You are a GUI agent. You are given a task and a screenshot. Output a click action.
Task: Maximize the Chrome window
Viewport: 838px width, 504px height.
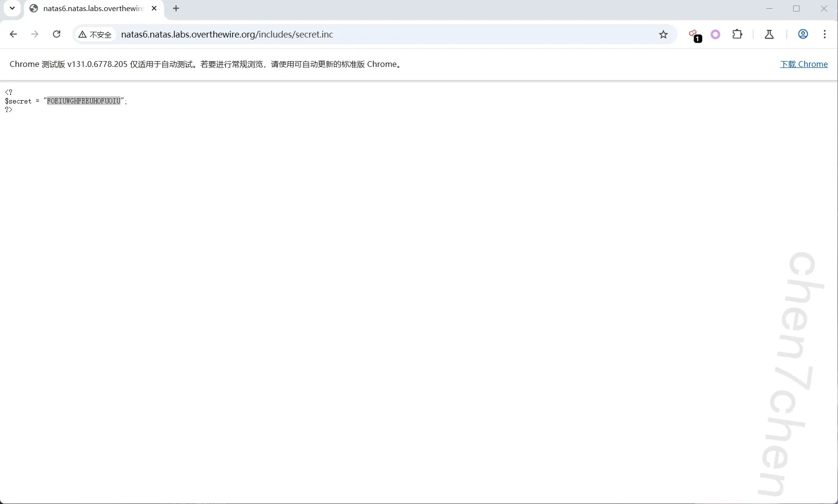tap(797, 9)
